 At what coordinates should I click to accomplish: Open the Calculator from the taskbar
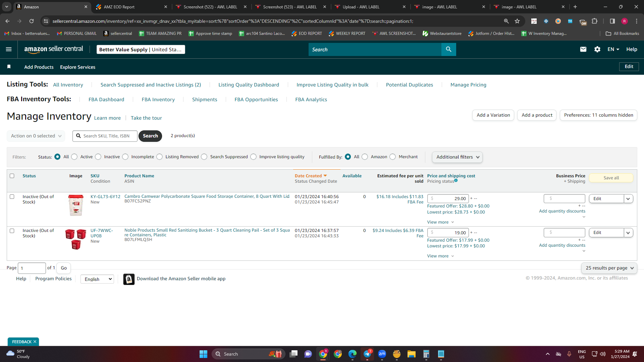[426, 354]
